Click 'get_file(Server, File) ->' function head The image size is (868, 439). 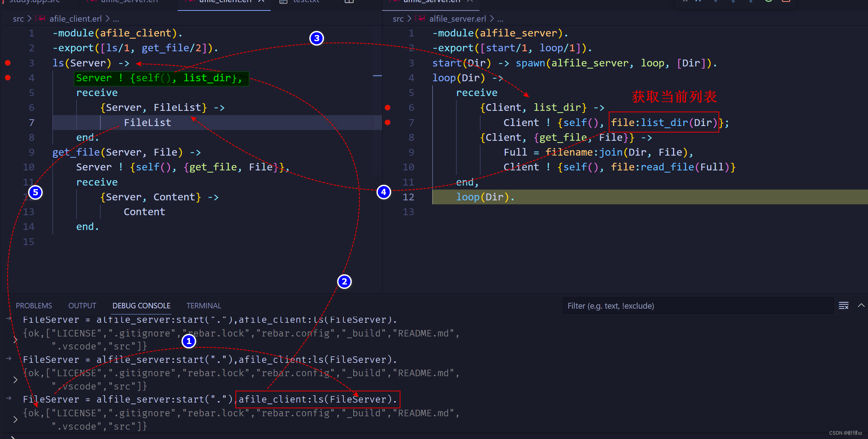tap(127, 152)
